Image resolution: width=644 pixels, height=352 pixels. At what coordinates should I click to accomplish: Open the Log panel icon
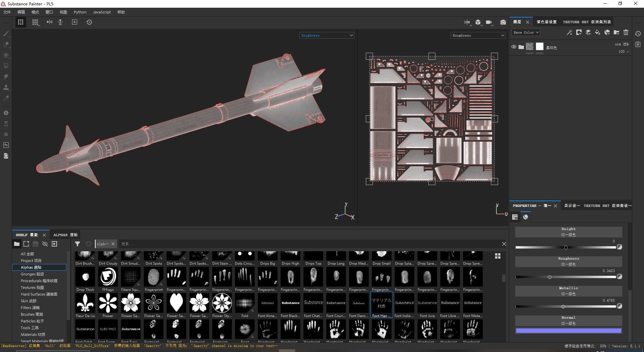pyautogui.click(x=638, y=44)
